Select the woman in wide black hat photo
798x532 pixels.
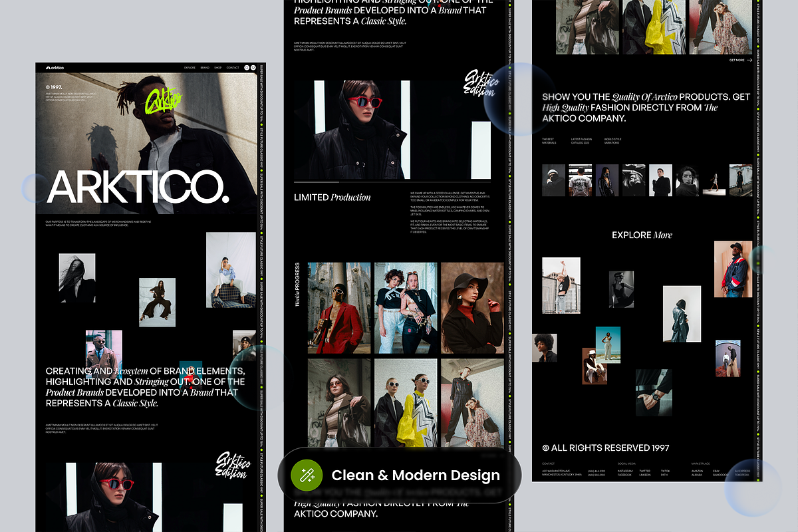click(472, 308)
